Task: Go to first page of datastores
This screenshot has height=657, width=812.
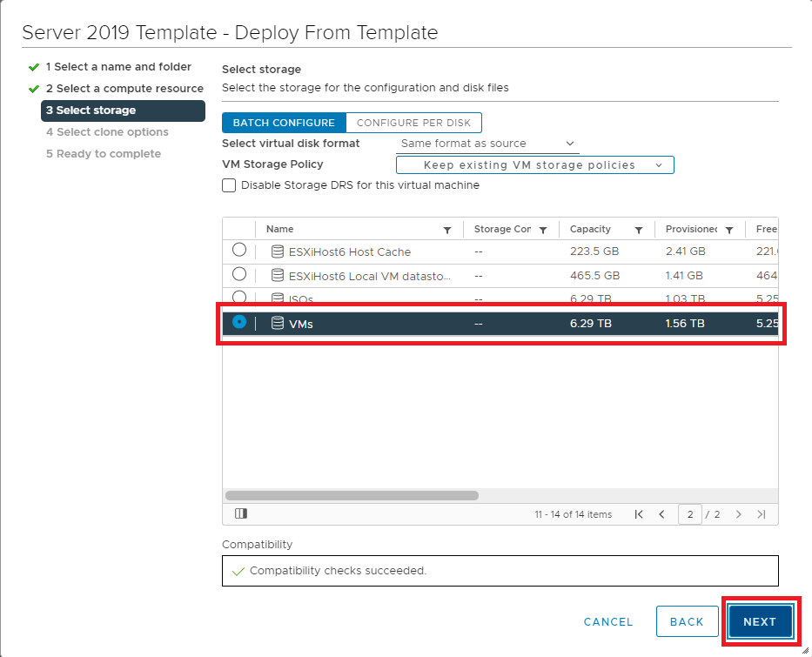Action: tap(639, 514)
